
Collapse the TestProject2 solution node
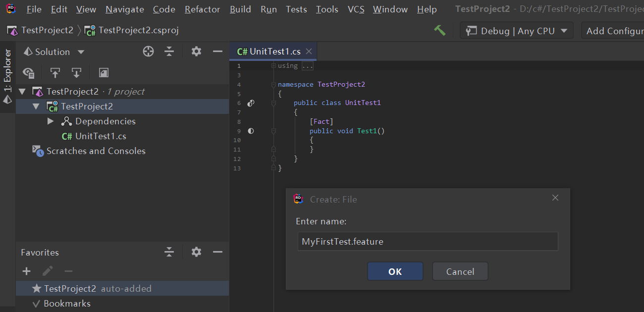22,92
